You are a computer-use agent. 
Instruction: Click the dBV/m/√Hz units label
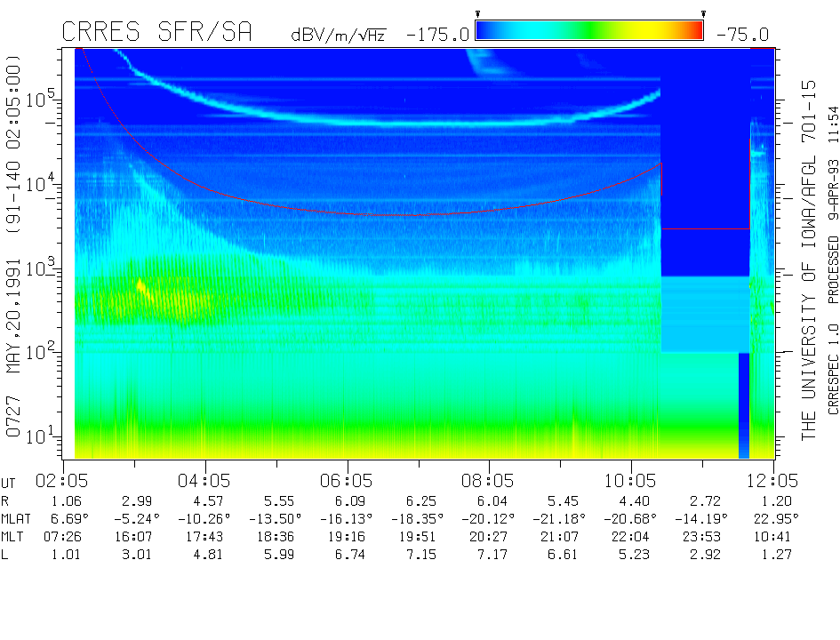(x=339, y=35)
